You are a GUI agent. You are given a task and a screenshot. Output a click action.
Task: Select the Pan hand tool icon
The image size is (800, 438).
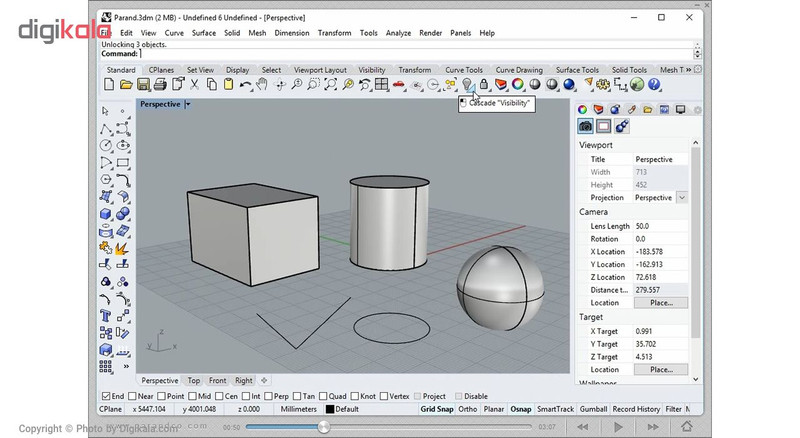coord(262,84)
